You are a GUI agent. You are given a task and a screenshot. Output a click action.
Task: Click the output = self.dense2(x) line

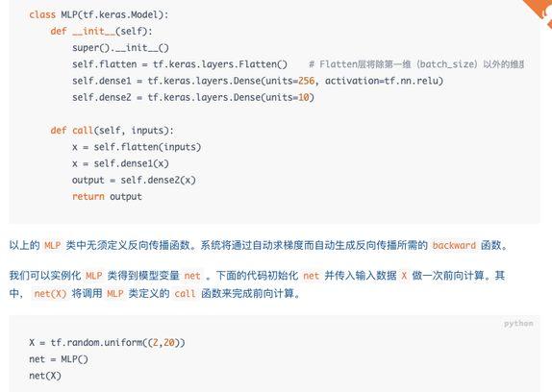[x=134, y=180]
